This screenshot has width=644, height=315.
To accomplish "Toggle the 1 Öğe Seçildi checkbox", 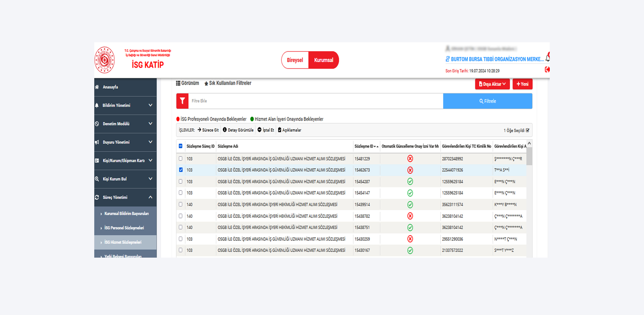I will click(x=528, y=130).
